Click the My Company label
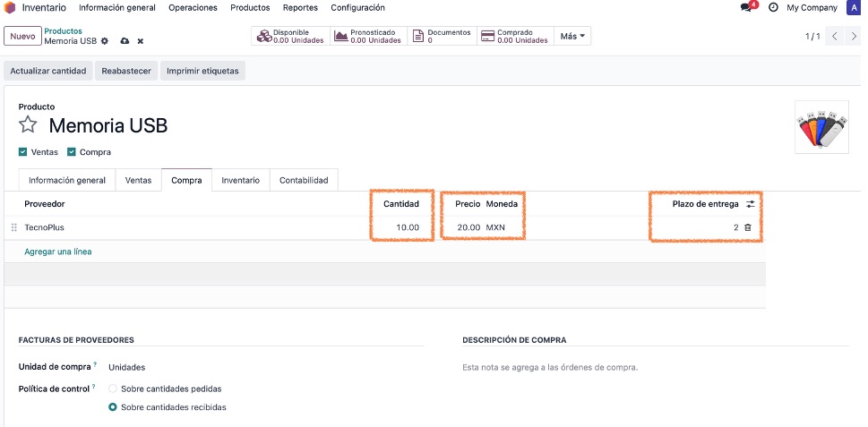 (812, 8)
